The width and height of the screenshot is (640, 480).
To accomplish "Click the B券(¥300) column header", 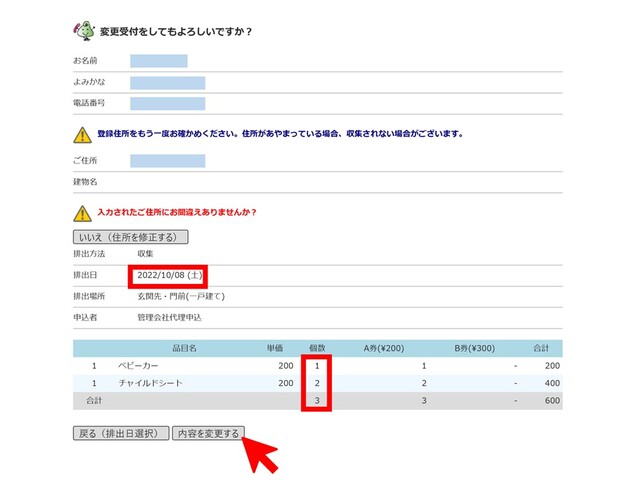I will coord(475,348).
